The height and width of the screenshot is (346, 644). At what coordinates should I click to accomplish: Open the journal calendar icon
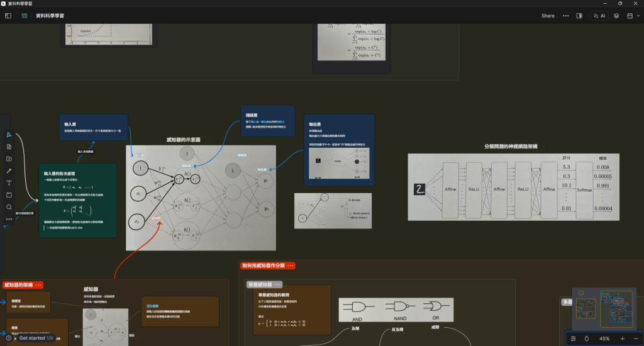[630, 16]
